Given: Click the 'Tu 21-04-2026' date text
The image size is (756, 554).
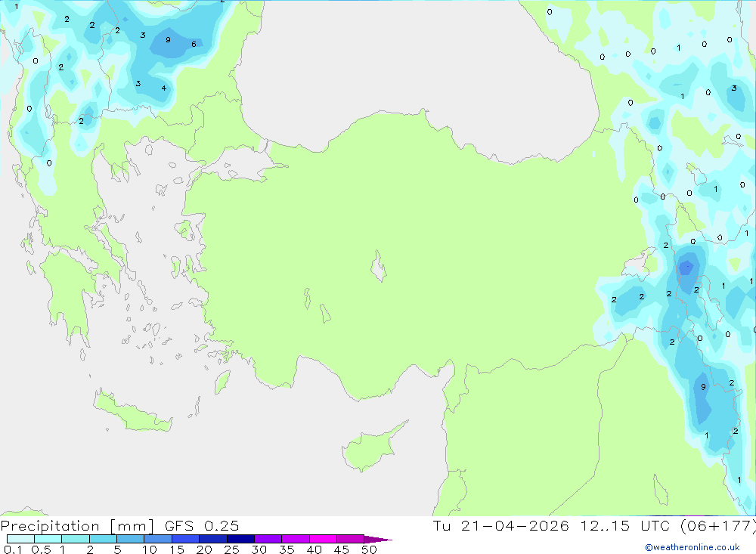Looking at the screenshot, I should 500,525.
